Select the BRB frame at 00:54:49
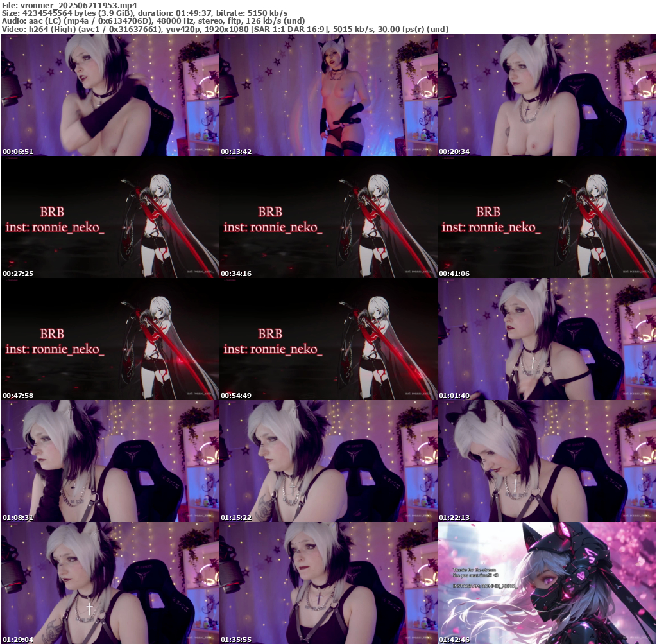The height and width of the screenshot is (644, 657). click(x=328, y=339)
